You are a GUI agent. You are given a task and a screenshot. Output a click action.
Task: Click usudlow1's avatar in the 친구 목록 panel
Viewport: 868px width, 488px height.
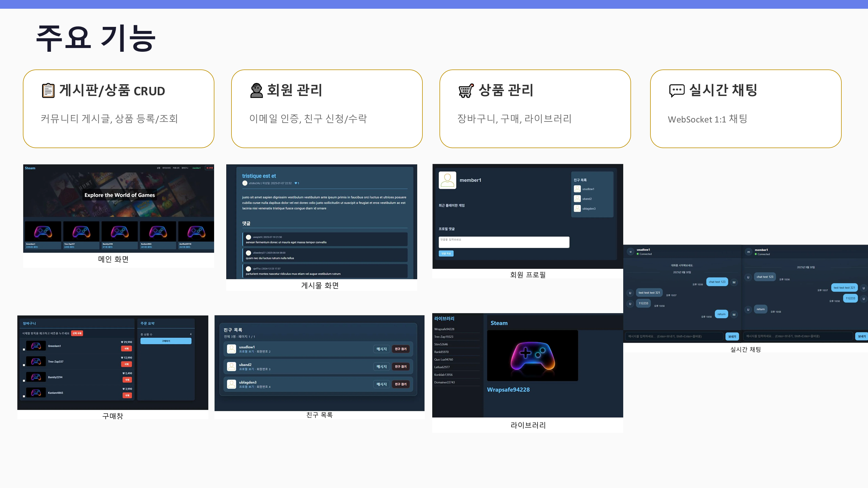point(577,189)
